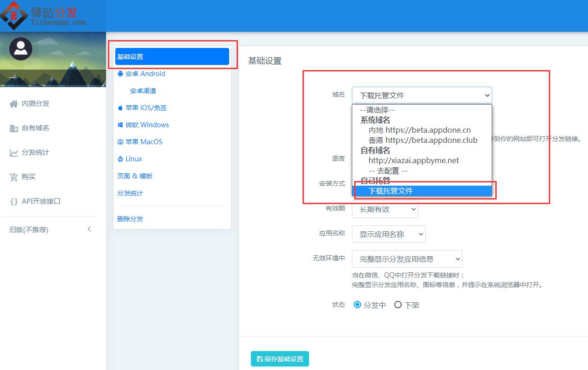This screenshot has width=588, height=370.
Task: Click the building icon beside 自有域名
Action: tap(14, 128)
